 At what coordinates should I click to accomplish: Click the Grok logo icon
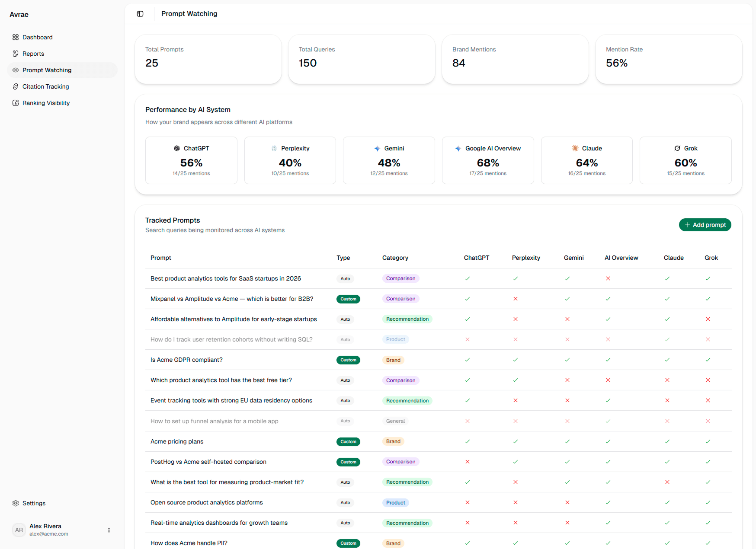tap(677, 148)
